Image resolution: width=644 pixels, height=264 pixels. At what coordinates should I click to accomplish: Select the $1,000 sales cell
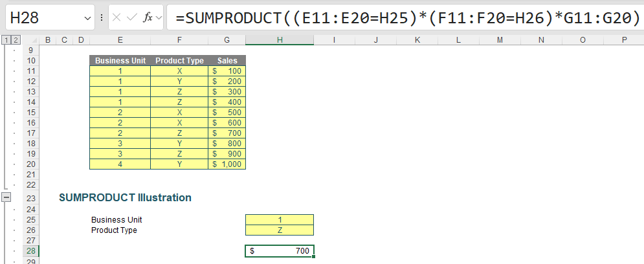(227, 164)
